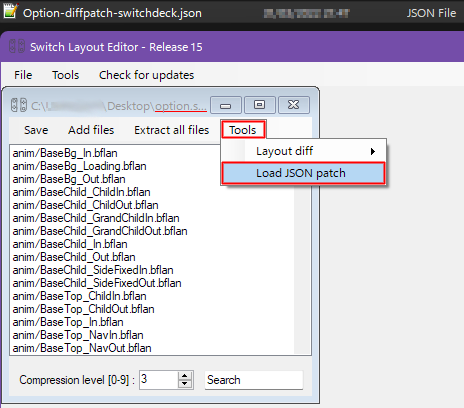Click Extract all files

click(172, 130)
